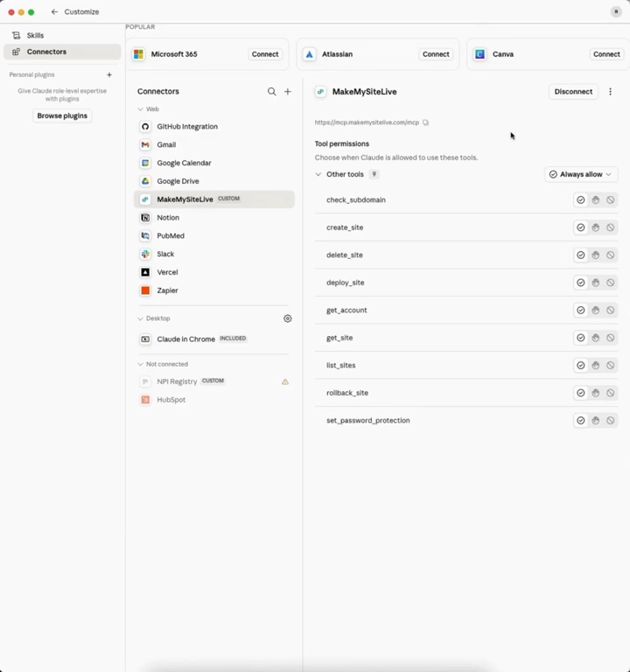Viewport: 630px width, 672px height.
Task: Open the Always allow dropdown
Action: click(x=581, y=174)
